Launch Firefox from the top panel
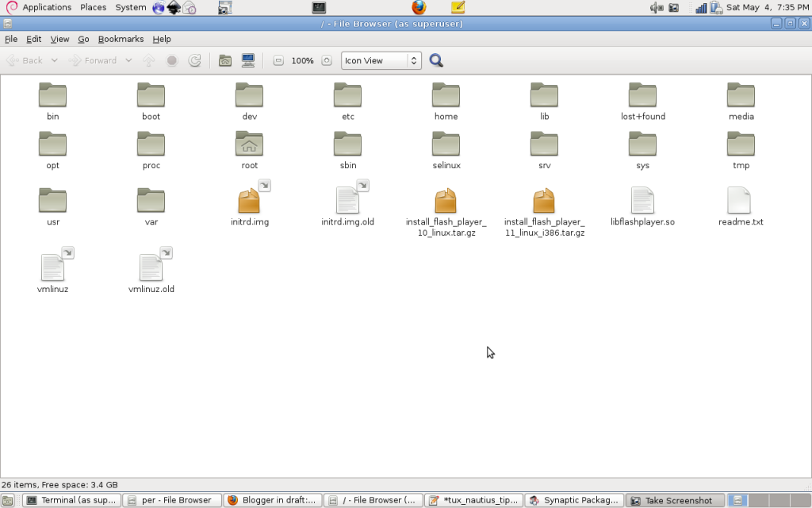This screenshot has width=812, height=508. pos(419,7)
